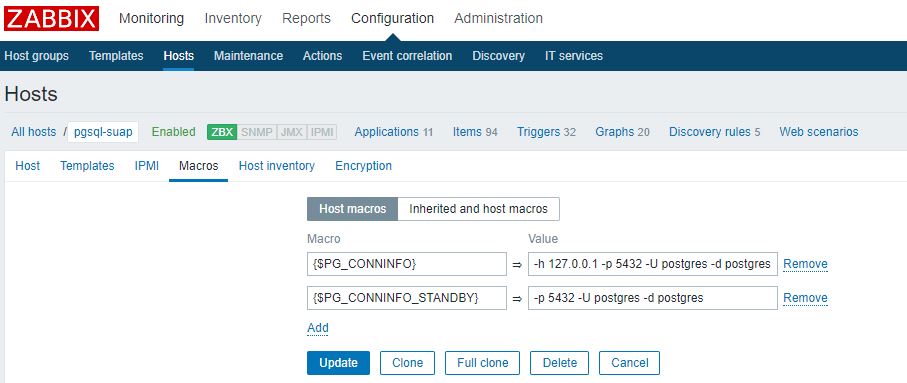Click the IPMI availability badge
907x383 pixels.
(322, 132)
